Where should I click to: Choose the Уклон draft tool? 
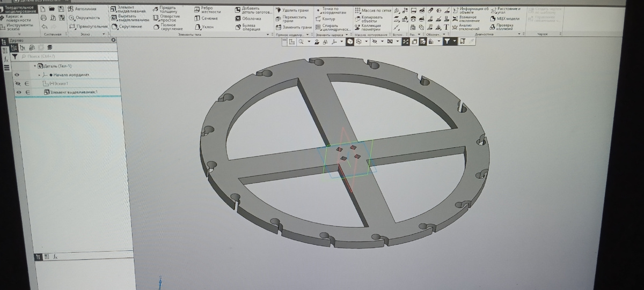(204, 26)
